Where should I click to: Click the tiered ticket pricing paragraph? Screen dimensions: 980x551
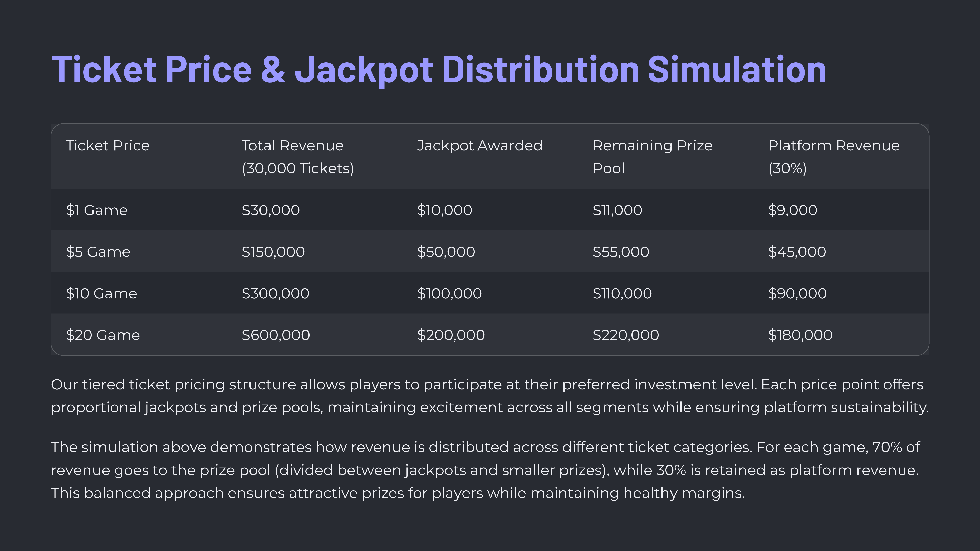(x=490, y=396)
